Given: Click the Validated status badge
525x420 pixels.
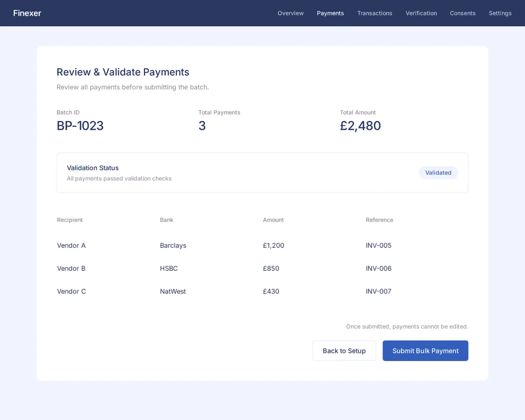Looking at the screenshot, I should click(x=438, y=172).
